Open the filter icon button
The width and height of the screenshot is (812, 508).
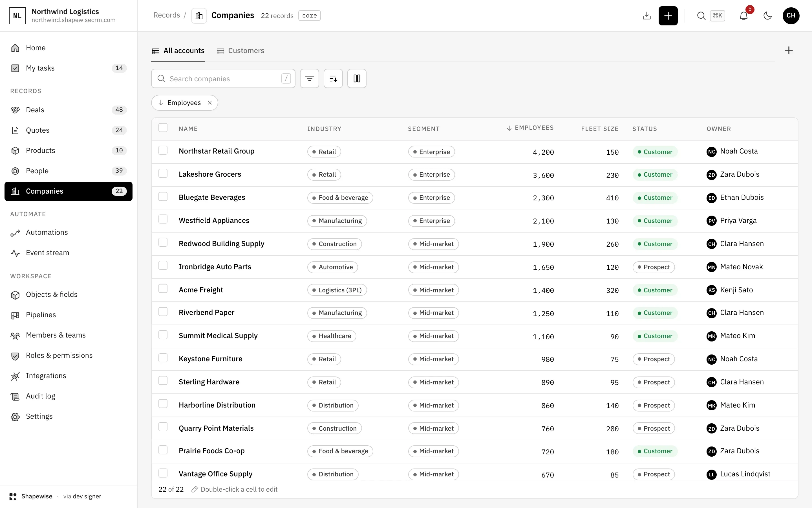point(309,79)
